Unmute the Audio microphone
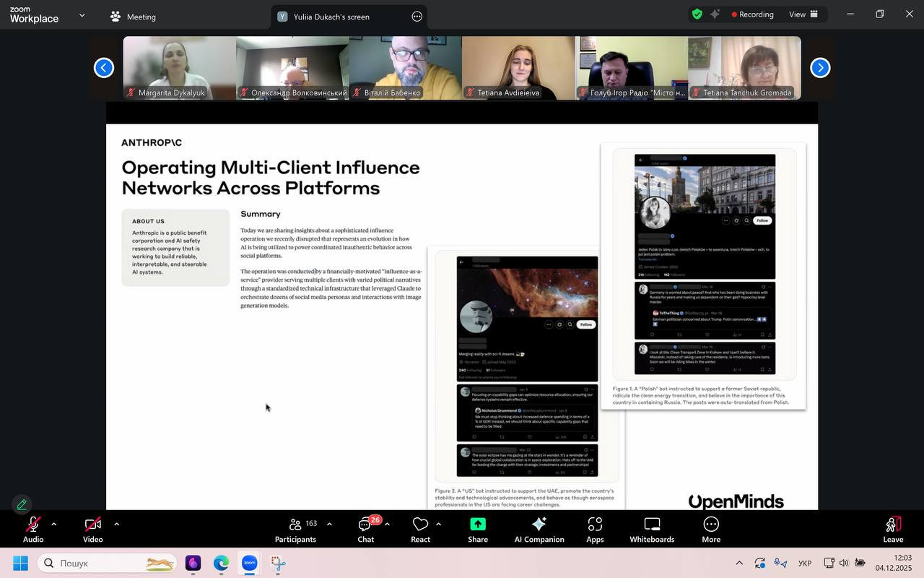 (x=32, y=530)
